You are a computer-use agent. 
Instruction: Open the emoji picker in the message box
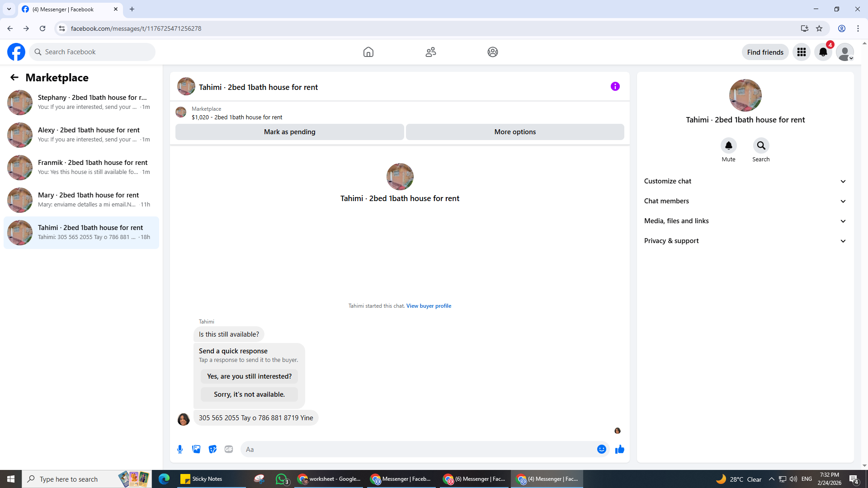[601, 449]
